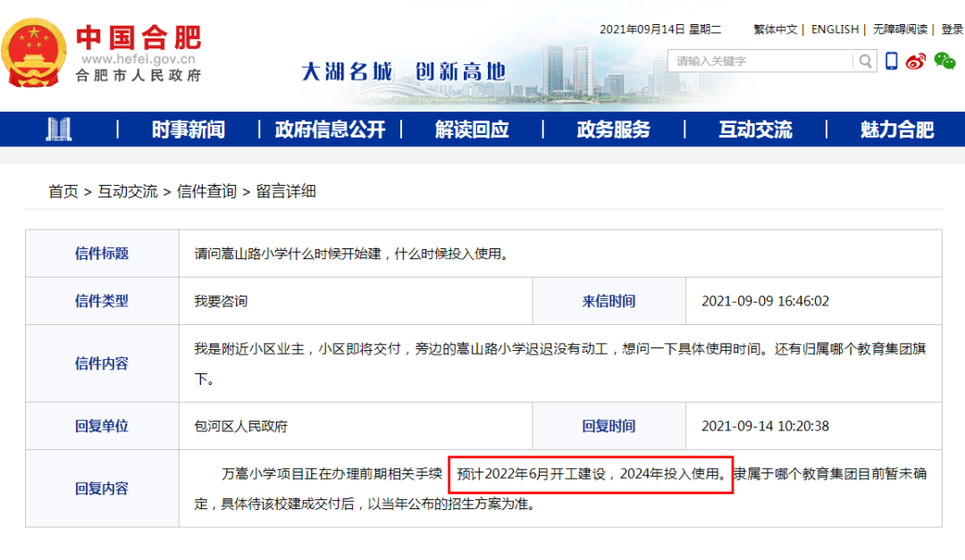Viewport: 965px width, 560px height.
Task: Click the 来信时间 label cell
Action: 609,301
